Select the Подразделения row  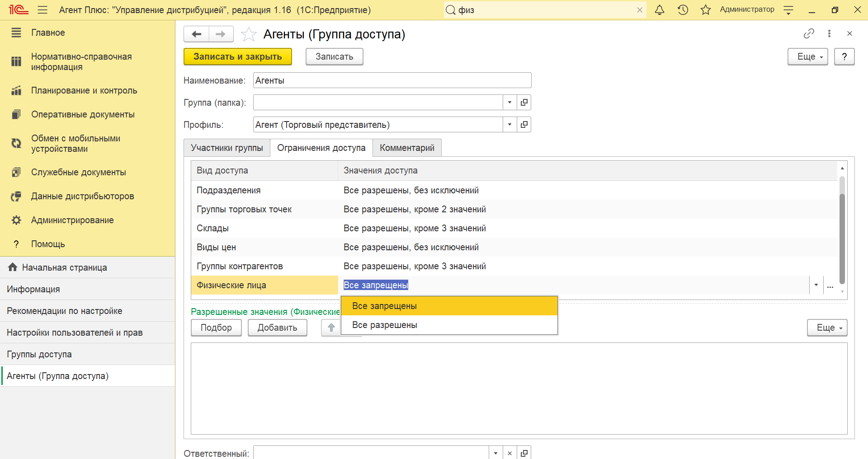(x=514, y=190)
